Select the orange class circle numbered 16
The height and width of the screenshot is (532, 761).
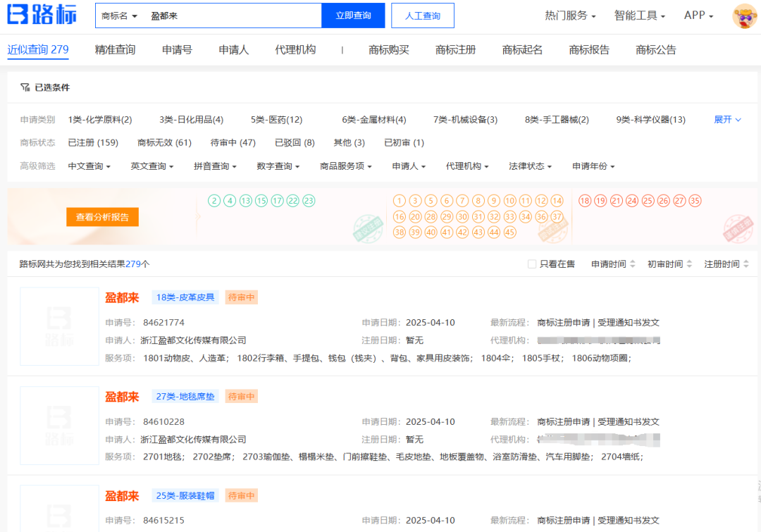399,216
